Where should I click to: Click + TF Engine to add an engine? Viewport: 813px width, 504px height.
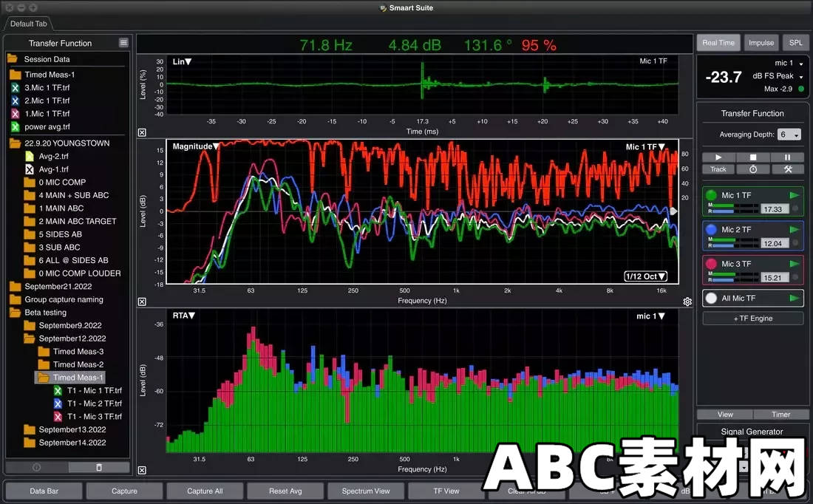(752, 318)
